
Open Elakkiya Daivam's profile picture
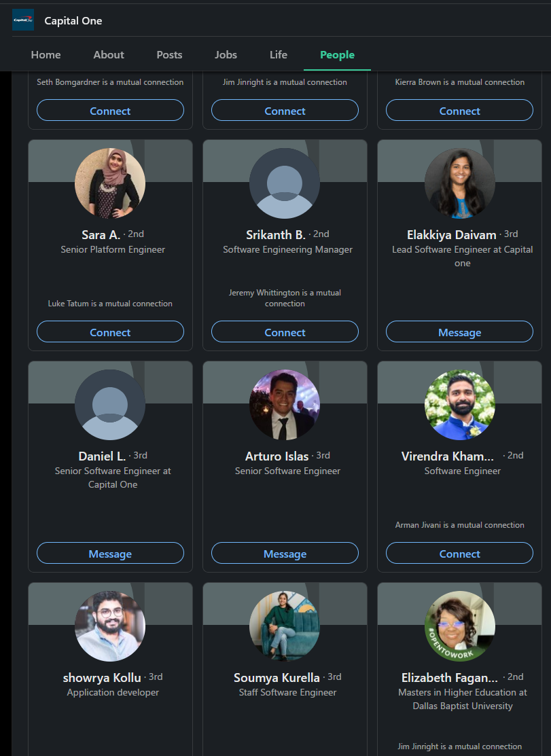459,183
